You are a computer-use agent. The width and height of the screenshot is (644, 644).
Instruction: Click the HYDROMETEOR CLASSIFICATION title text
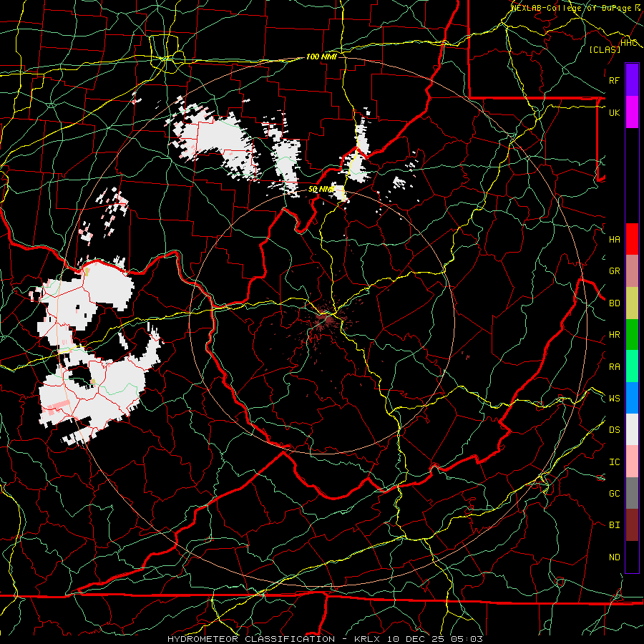pyautogui.click(x=251, y=639)
